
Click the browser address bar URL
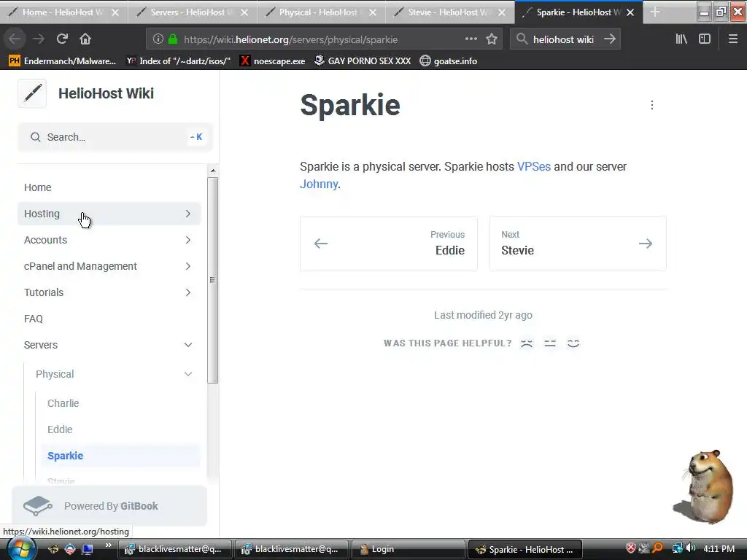pyautogui.click(x=290, y=39)
